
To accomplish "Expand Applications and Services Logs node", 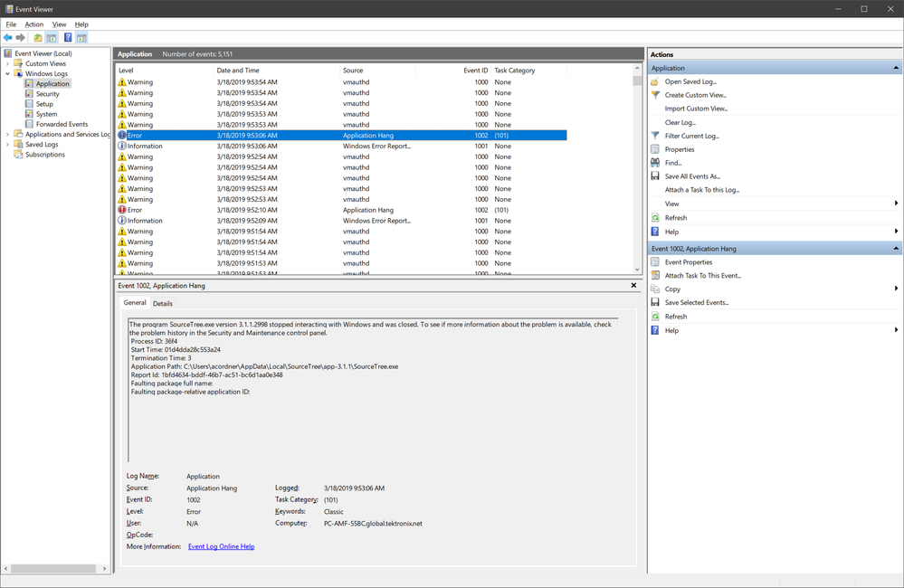I will (7, 134).
